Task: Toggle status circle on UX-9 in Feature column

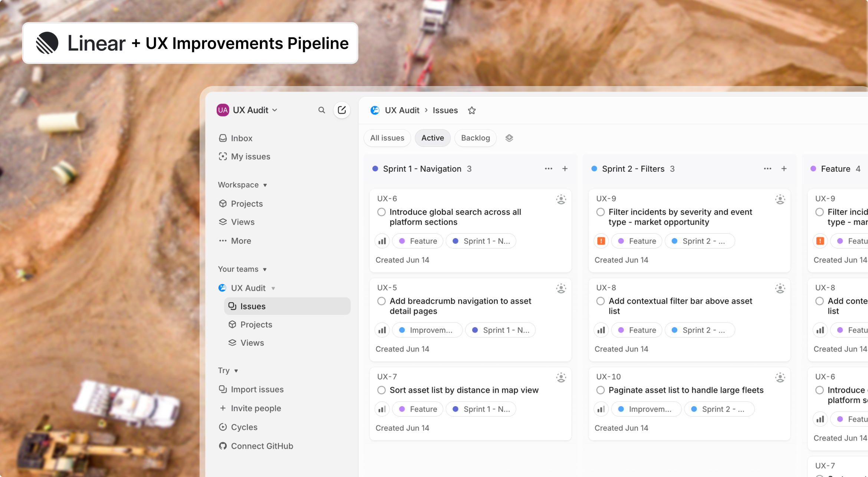Action: click(820, 212)
